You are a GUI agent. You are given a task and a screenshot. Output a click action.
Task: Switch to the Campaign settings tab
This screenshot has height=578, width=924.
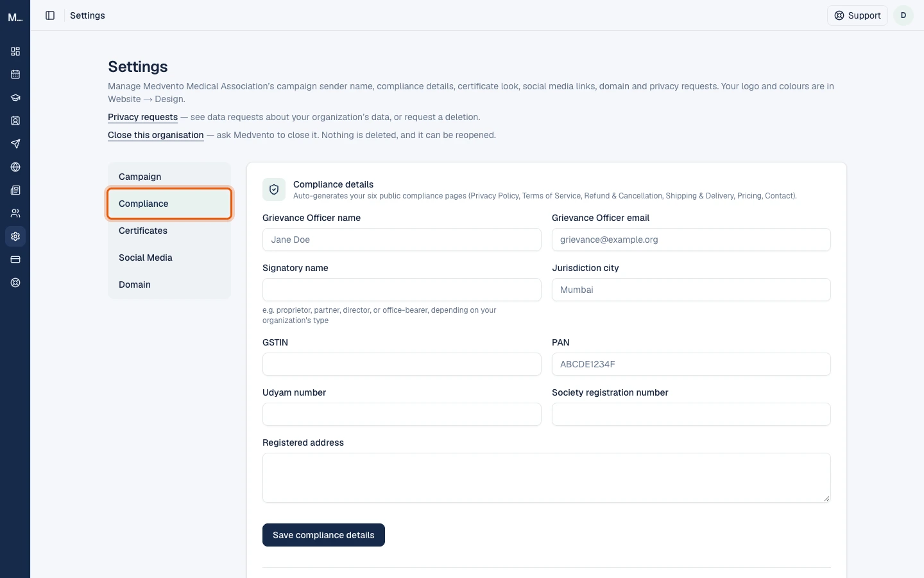click(x=169, y=177)
